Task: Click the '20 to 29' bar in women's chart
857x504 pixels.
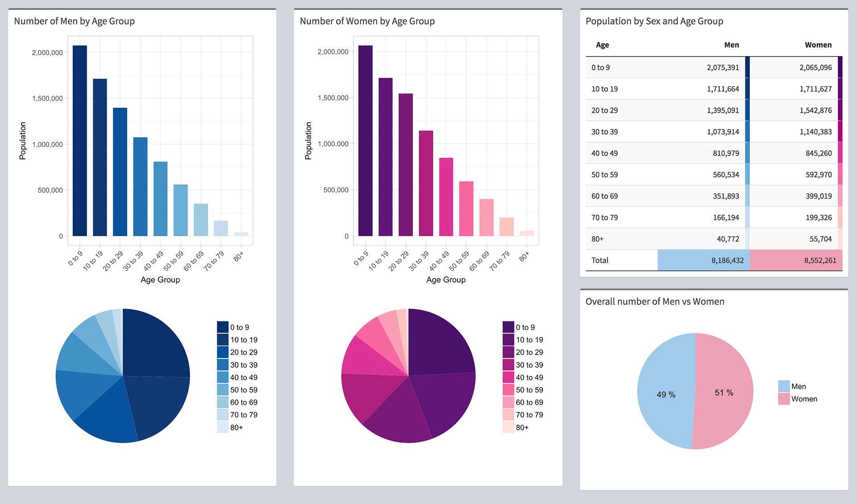Action: point(405,164)
